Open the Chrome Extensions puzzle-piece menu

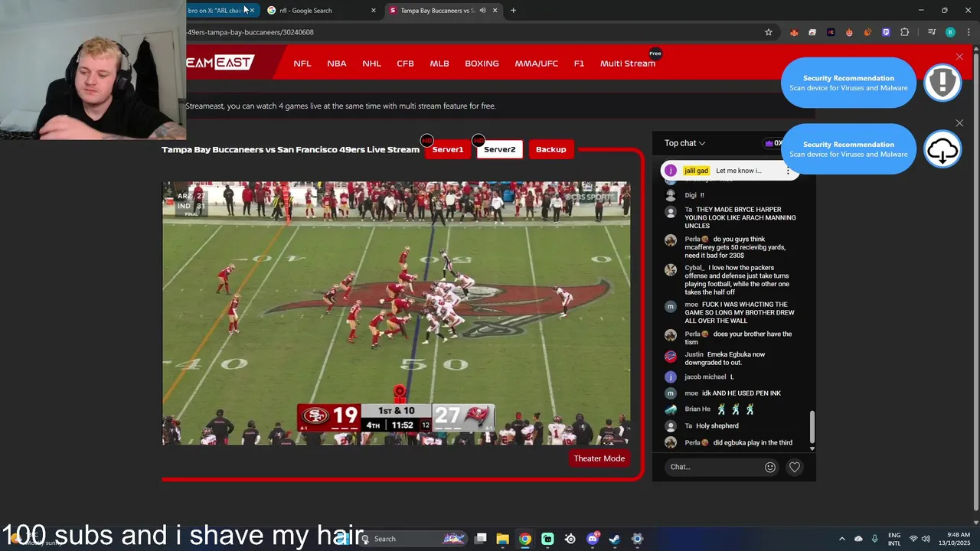coord(904,32)
